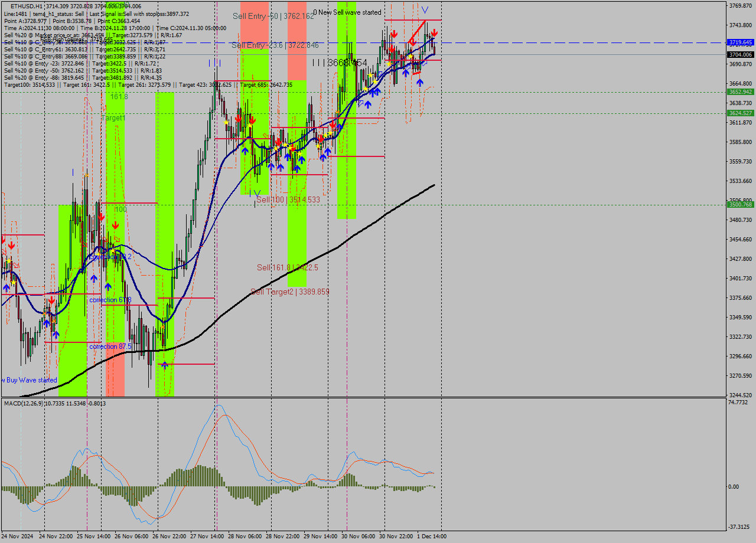Click the 3244.520 price scale value
The height and width of the screenshot is (543, 756).
(741, 395)
